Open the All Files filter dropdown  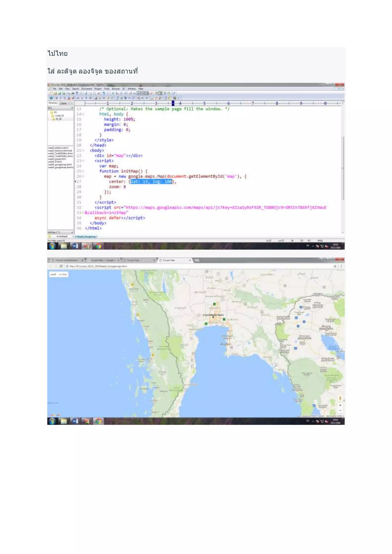click(x=72, y=232)
